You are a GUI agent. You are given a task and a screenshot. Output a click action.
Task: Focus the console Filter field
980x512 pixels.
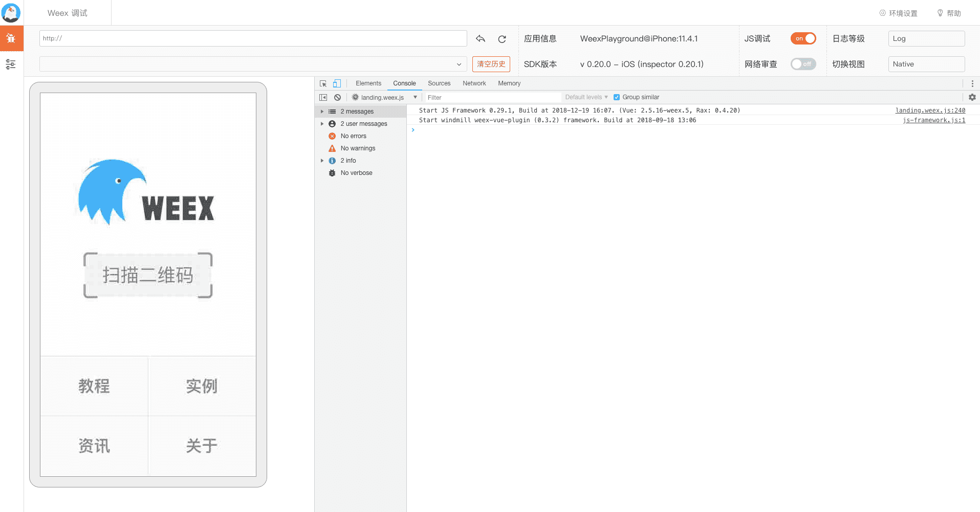click(492, 97)
